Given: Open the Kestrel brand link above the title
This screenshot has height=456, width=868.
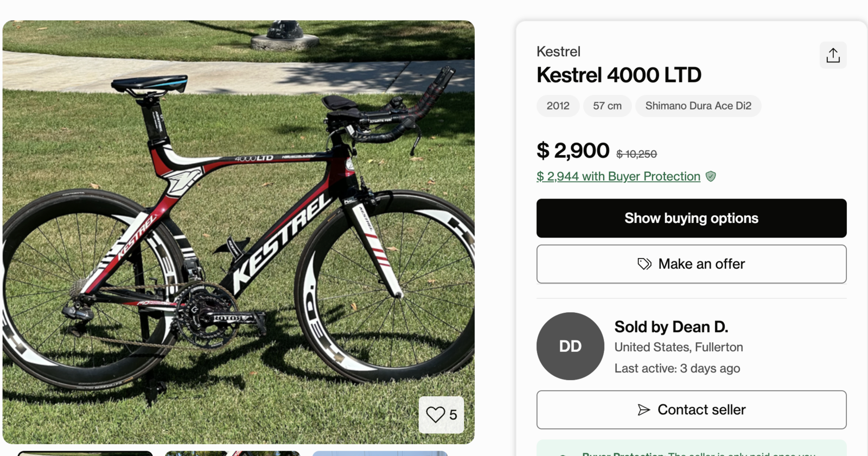Looking at the screenshot, I should click(558, 52).
